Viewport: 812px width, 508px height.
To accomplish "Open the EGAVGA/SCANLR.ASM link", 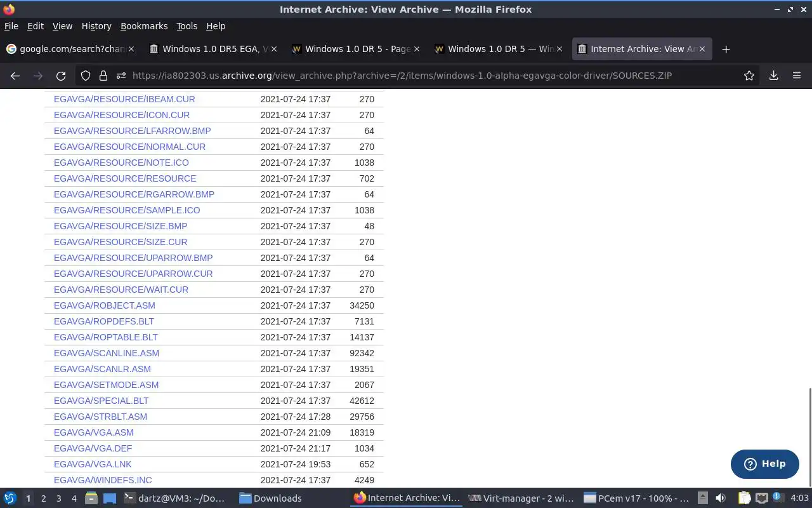I will tap(102, 369).
